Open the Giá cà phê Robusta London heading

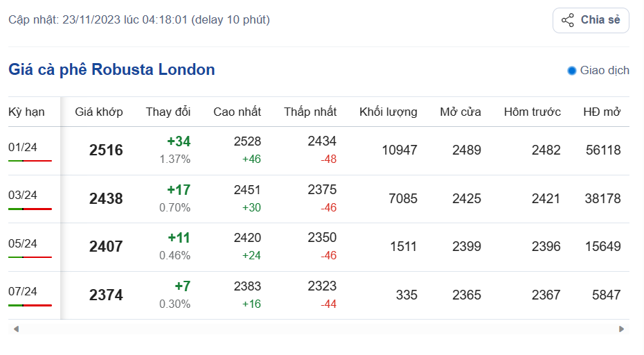(111, 69)
